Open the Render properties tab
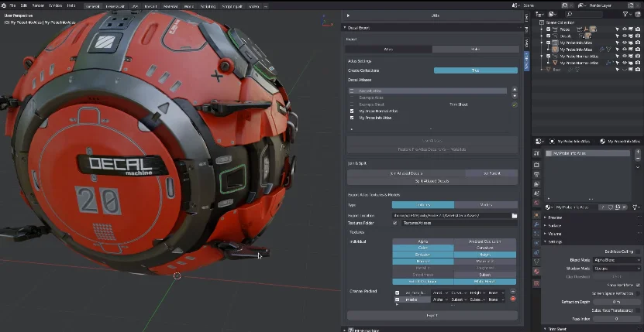This screenshot has height=332, width=644. (x=536, y=165)
